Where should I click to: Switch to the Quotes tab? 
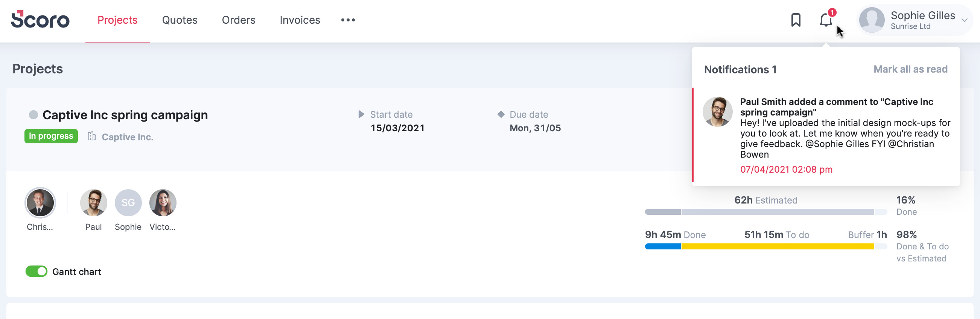(x=180, y=20)
